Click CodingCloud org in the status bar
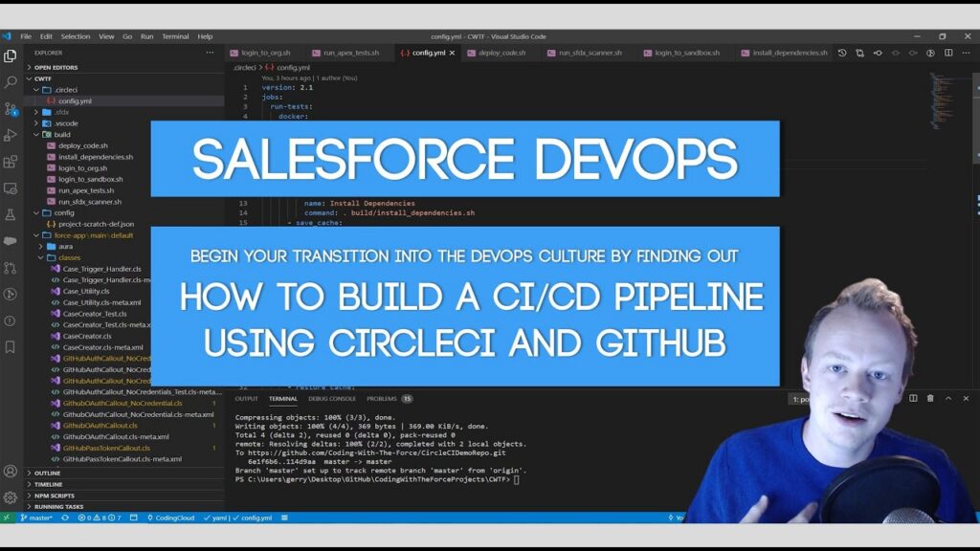 coord(170,518)
